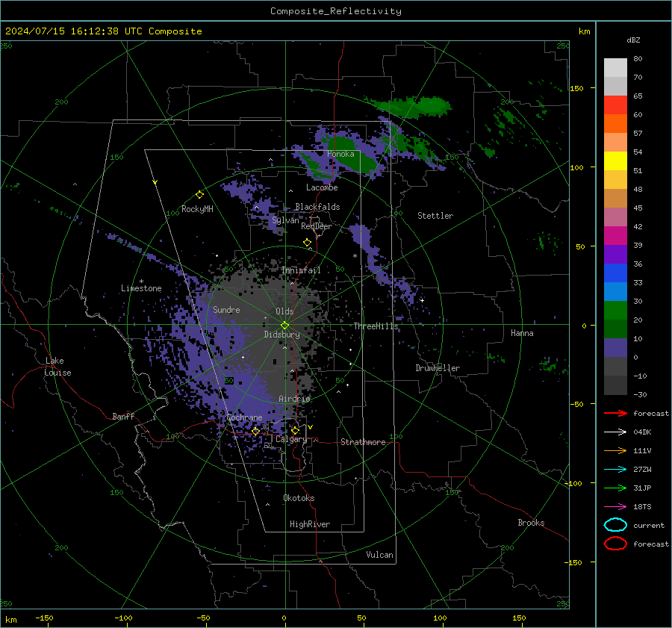
Task: Click the magenta 18TS arrow icon
Action: [615, 507]
